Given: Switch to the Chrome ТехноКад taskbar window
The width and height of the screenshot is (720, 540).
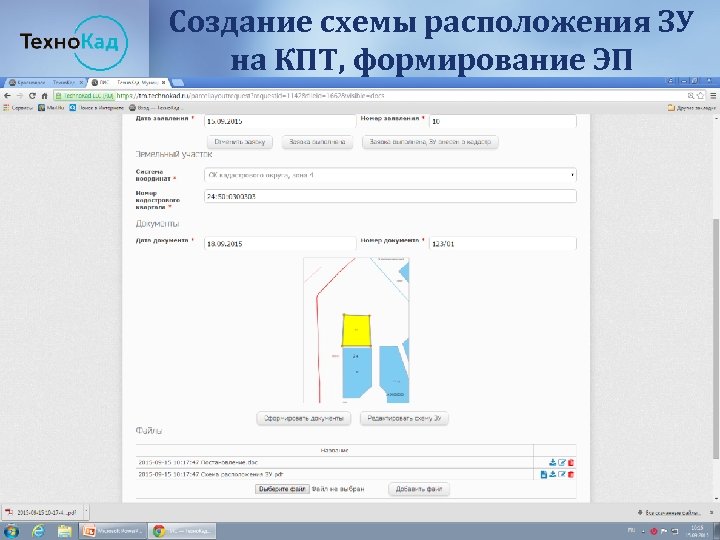Looking at the screenshot, I should pos(183,531).
